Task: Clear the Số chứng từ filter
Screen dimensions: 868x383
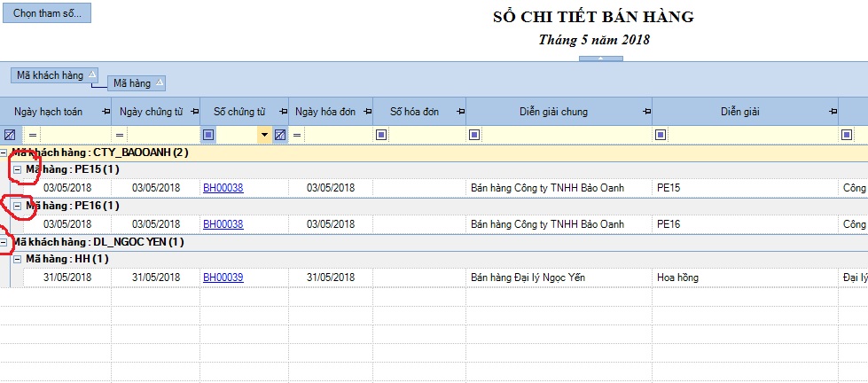Action: [280, 135]
